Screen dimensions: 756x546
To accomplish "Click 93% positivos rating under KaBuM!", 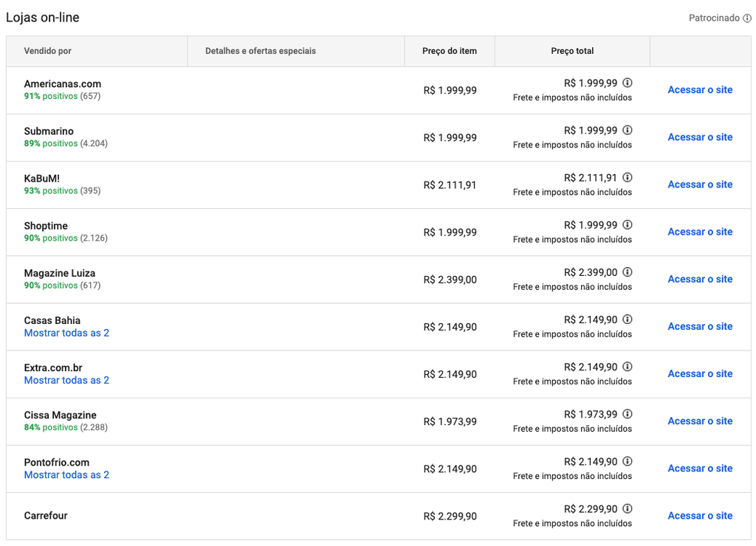I will [62, 190].
